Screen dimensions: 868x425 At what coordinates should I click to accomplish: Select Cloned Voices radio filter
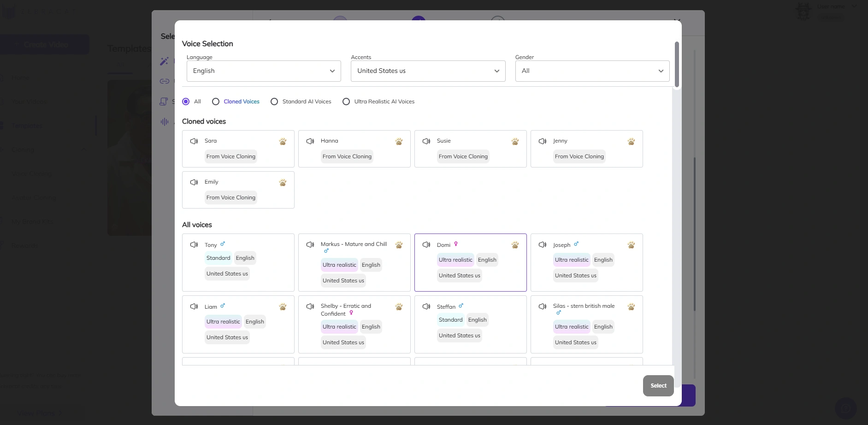216,102
